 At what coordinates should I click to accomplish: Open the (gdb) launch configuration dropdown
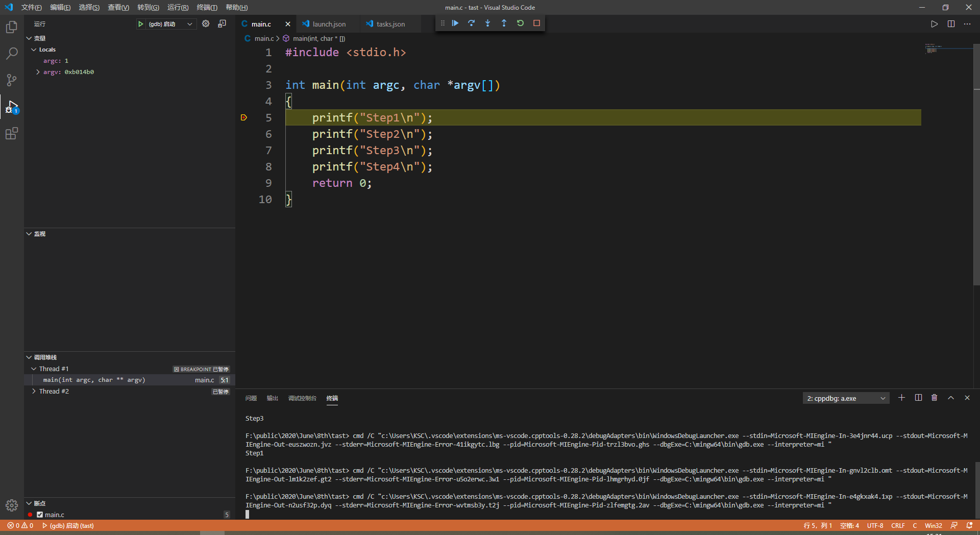coord(171,24)
